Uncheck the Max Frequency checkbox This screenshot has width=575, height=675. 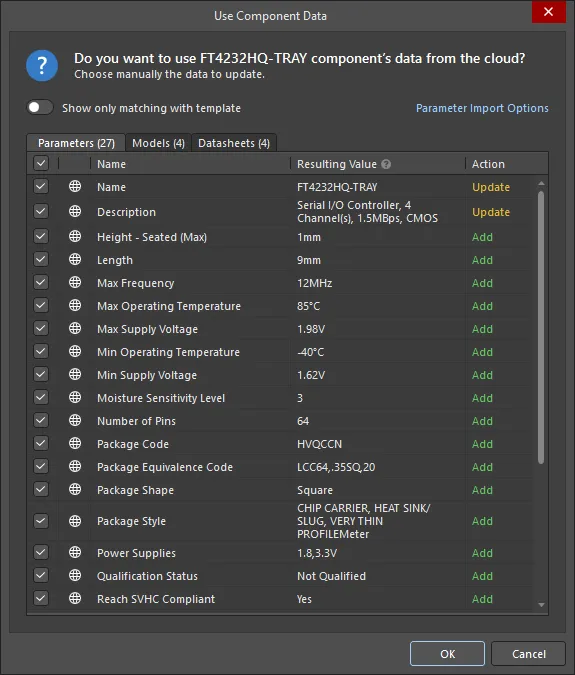point(41,282)
